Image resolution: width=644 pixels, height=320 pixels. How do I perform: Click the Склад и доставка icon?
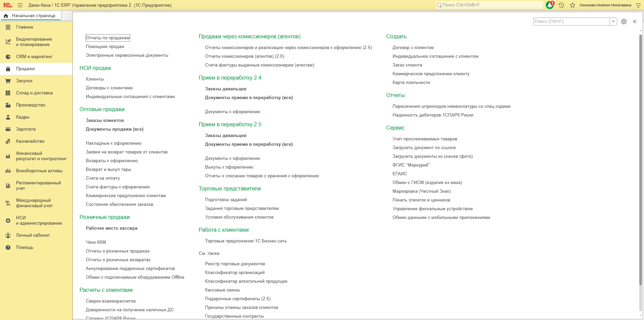pos(8,93)
